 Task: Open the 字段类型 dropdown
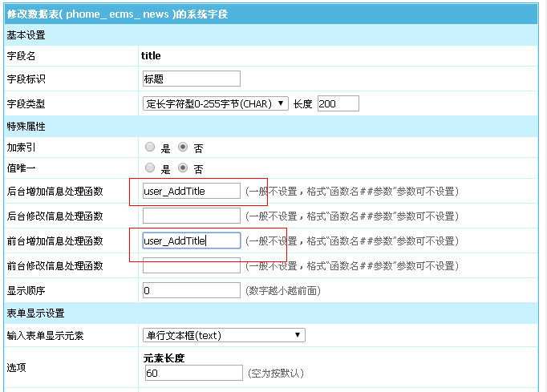coord(216,103)
